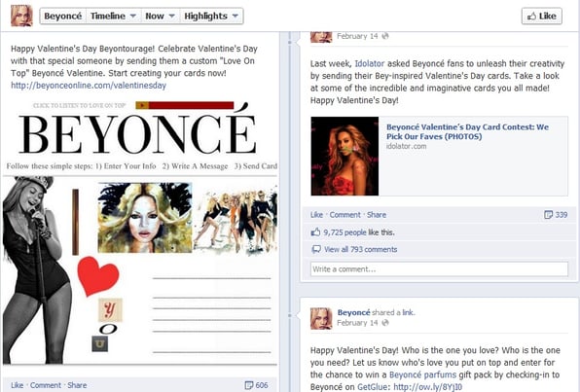The height and width of the screenshot is (392, 580).
Task: Open the 'link' word in shared post header
Action: tap(408, 312)
